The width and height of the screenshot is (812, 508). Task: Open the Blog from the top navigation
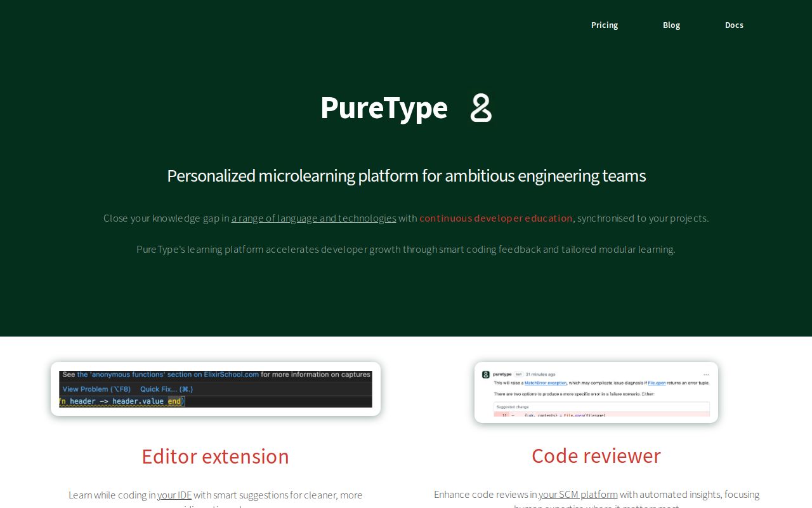[671, 25]
